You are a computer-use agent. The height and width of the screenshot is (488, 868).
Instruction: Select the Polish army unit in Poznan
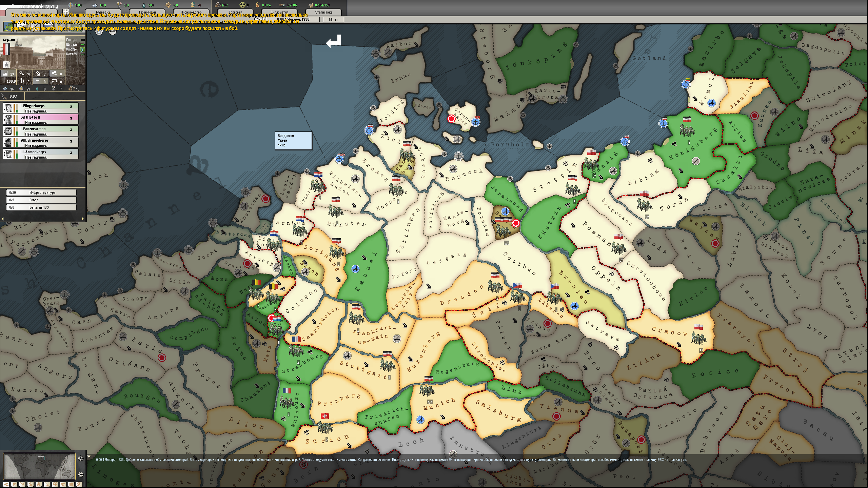pos(619,248)
